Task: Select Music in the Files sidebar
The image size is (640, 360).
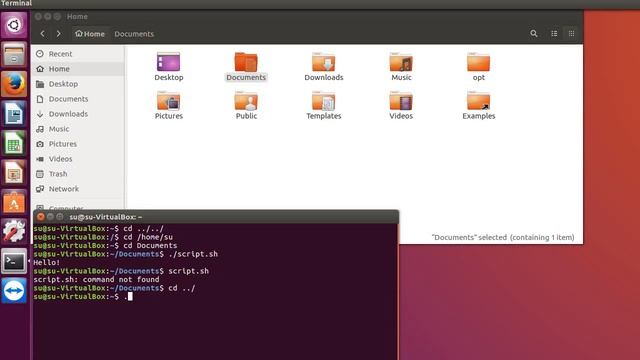Action: (78, 129)
